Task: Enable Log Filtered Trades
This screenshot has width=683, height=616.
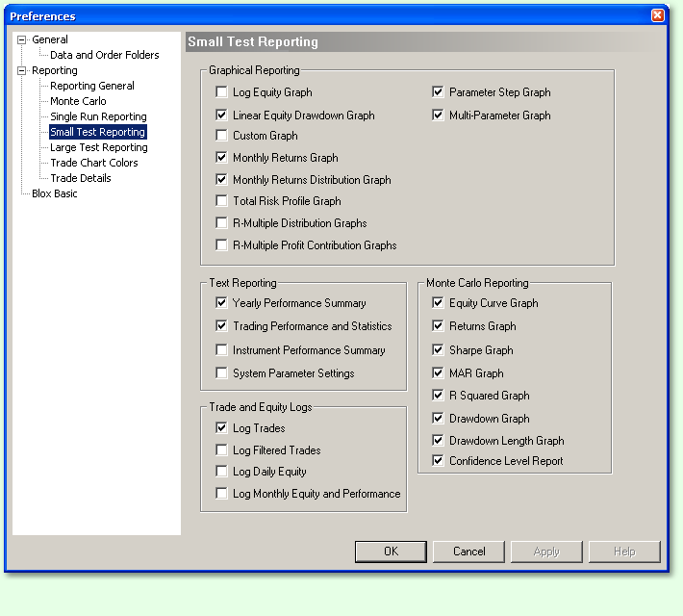Action: point(221,449)
